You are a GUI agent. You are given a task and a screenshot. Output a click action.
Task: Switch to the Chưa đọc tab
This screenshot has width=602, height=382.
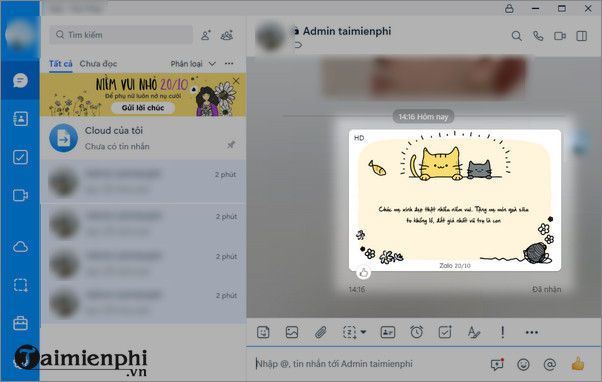pyautogui.click(x=98, y=64)
